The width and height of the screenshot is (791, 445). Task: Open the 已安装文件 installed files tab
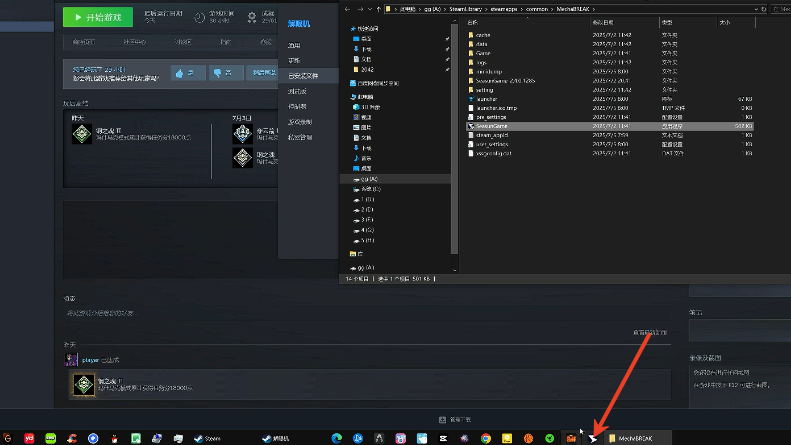click(304, 75)
